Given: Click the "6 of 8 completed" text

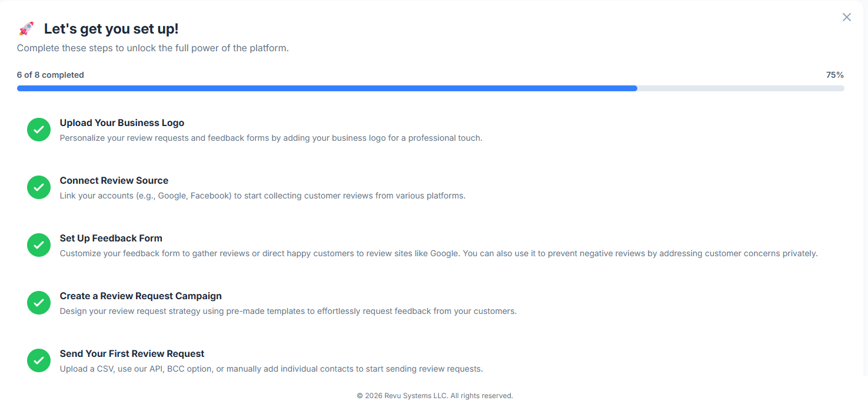Looking at the screenshot, I should point(51,75).
